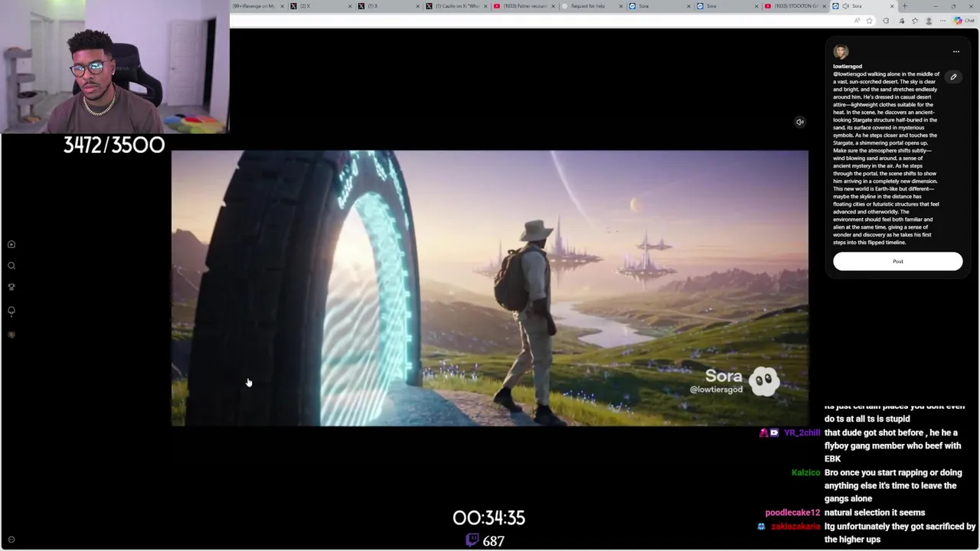Click the Post button
This screenshot has width=980, height=551.
[x=897, y=261]
